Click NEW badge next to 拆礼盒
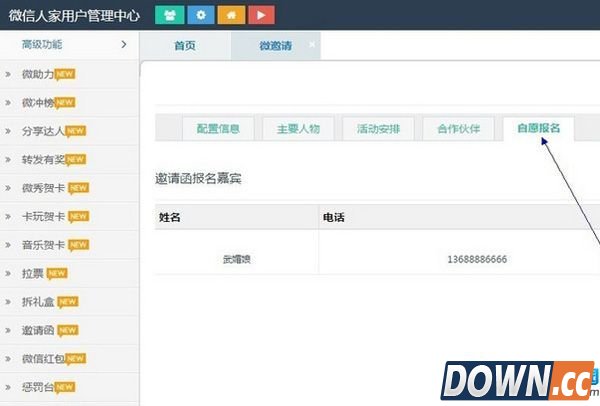Viewport: 600px width, 406px height. click(68, 302)
